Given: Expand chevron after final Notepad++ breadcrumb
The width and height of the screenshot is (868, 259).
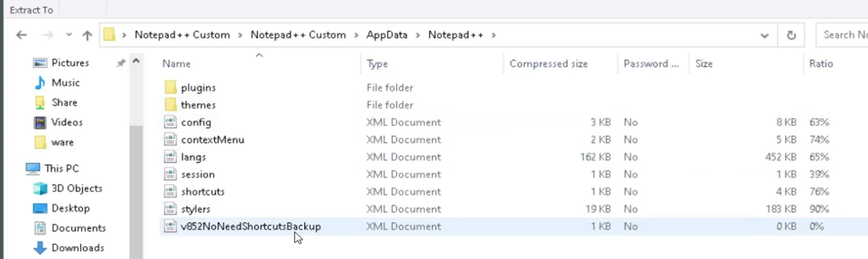Looking at the screenshot, I should coord(494,35).
